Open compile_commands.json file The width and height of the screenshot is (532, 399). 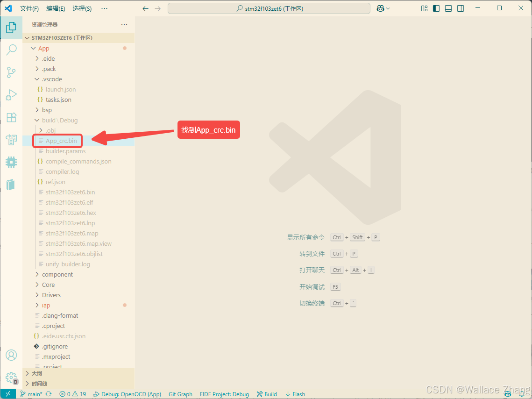[79, 161]
